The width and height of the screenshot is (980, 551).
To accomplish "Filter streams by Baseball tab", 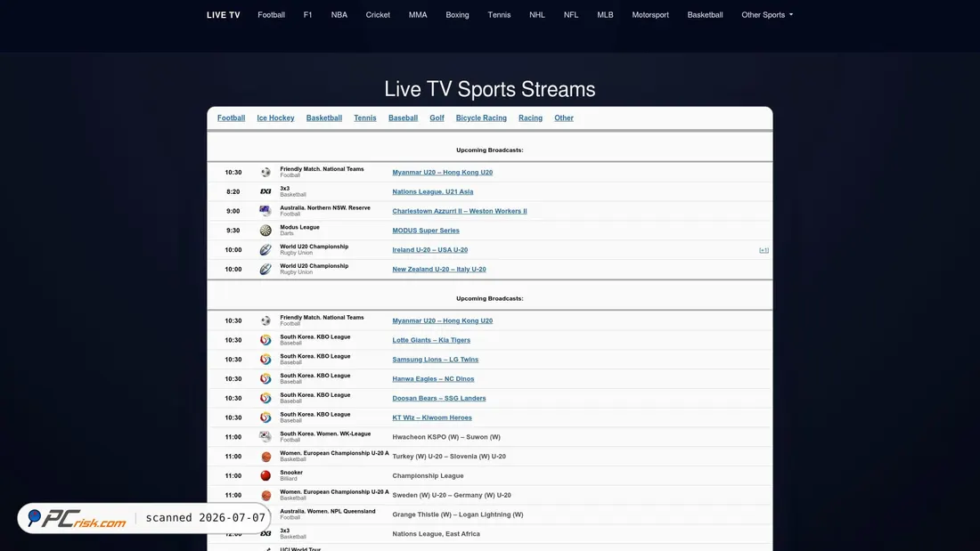I will pyautogui.click(x=403, y=118).
